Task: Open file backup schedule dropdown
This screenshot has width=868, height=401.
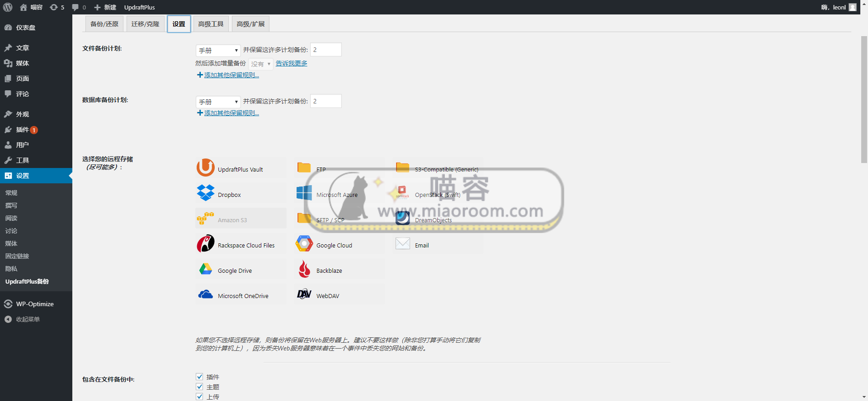Action: 218,50
